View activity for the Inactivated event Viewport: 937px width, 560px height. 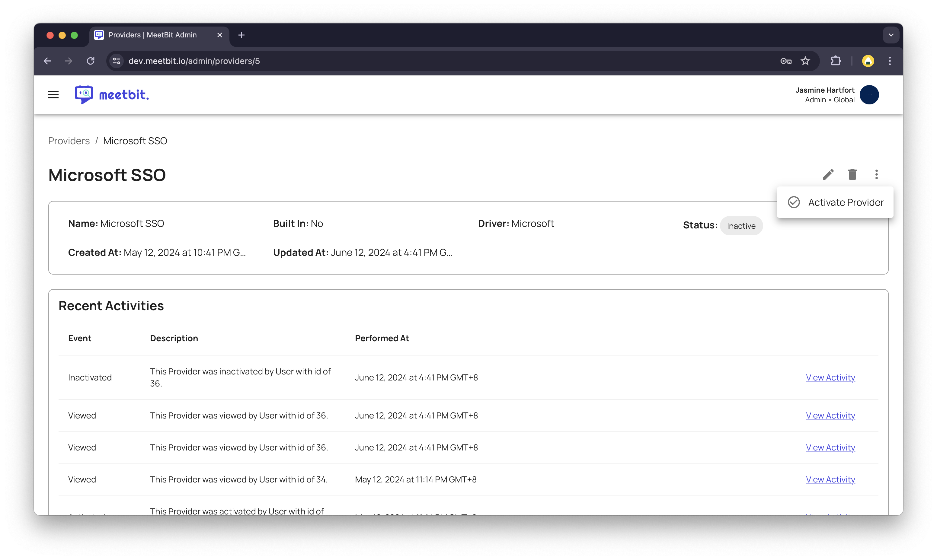[x=830, y=377]
